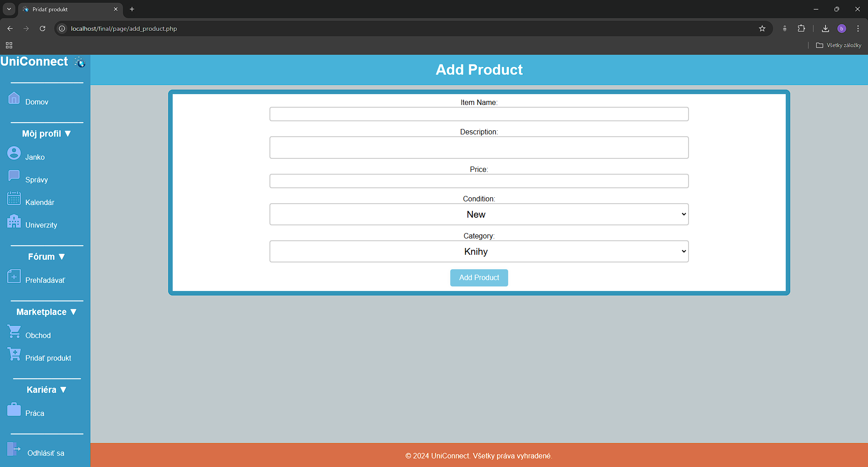This screenshot has width=868, height=467.
Task: Close the Pridať produkt tab
Action: click(116, 9)
